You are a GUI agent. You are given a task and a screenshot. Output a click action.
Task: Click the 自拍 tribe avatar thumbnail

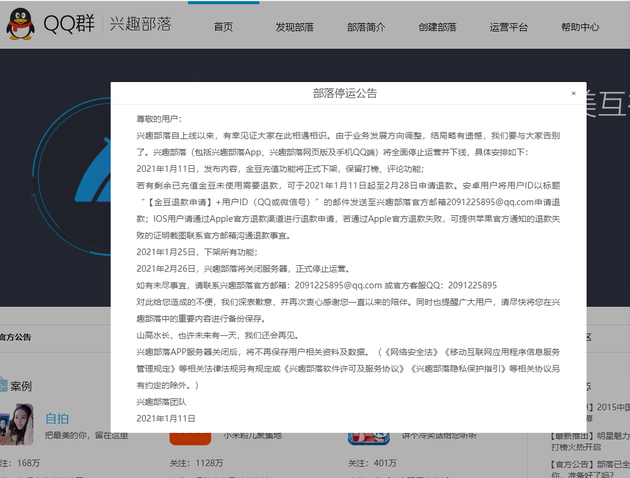tap(16, 425)
